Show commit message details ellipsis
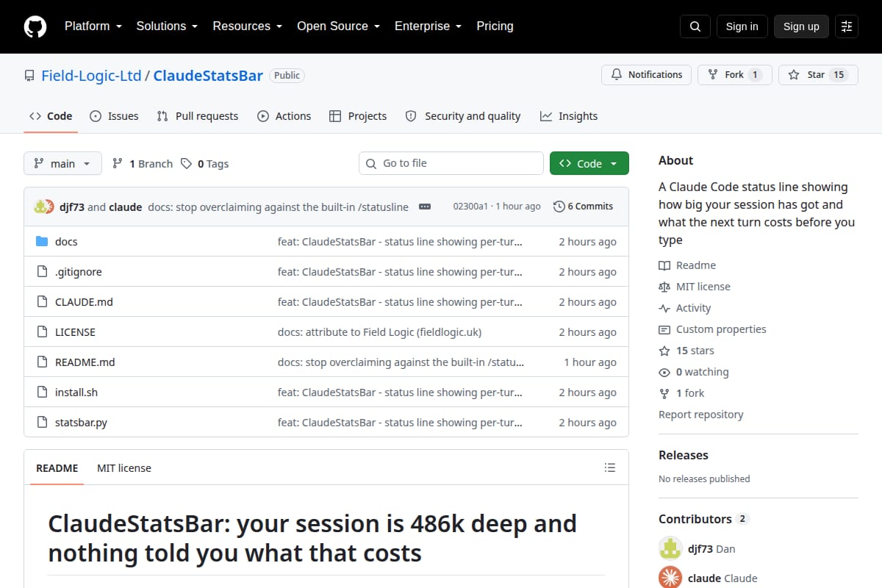The width and height of the screenshot is (882, 588). point(425,207)
